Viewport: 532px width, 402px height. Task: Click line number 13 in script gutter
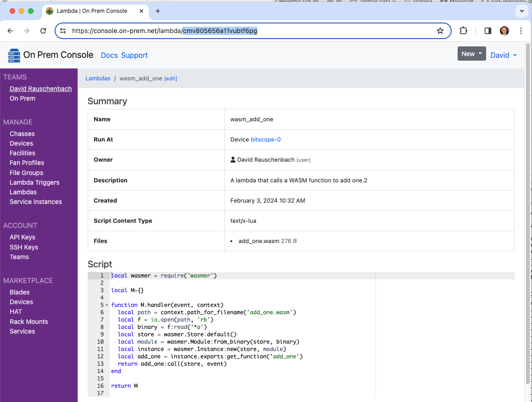[x=100, y=363]
